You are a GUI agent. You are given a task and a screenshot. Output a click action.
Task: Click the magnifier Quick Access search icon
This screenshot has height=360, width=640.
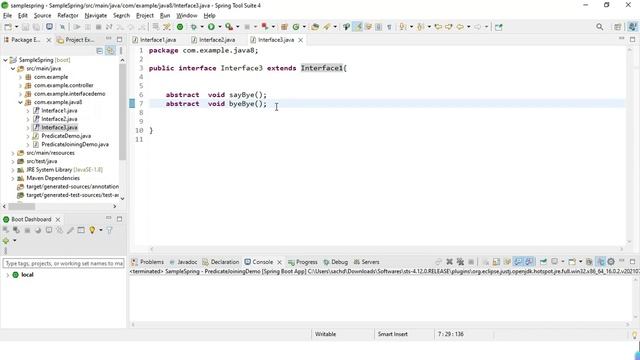point(600,27)
